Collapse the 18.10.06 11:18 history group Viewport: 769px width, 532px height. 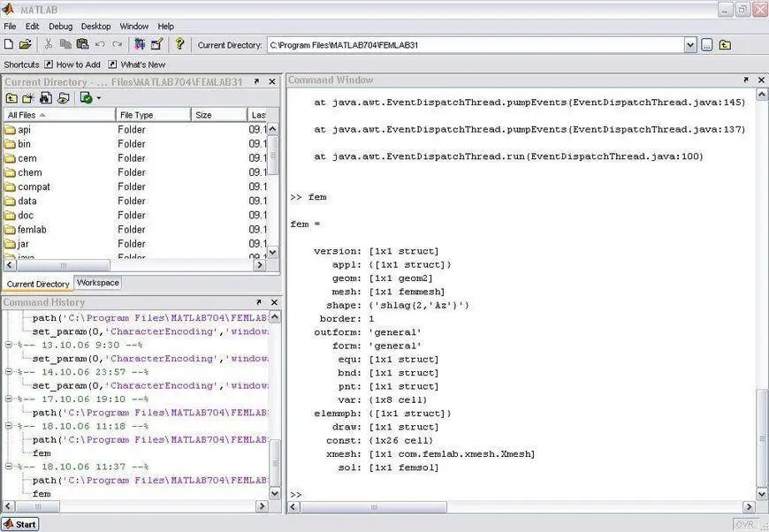(8, 426)
